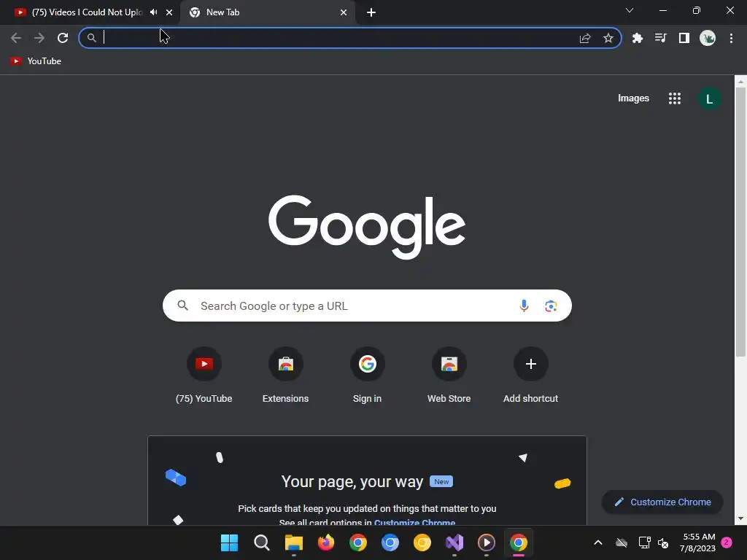Click the page vertical scrollbar thumb
The height and width of the screenshot is (560, 747).
[x=740, y=222]
